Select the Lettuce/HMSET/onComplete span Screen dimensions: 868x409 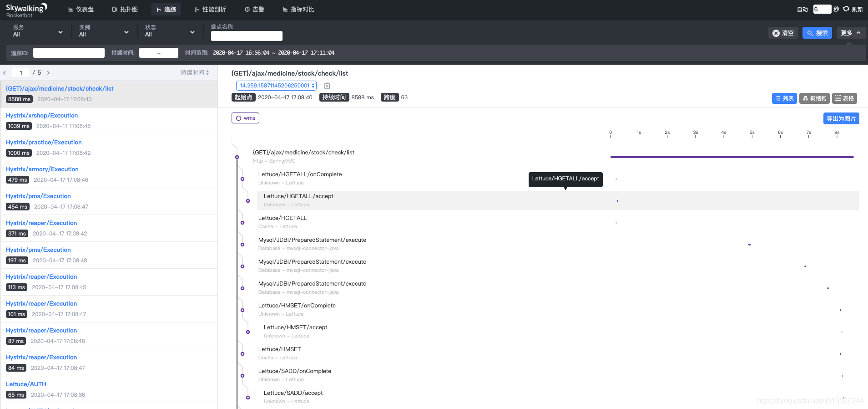(297, 306)
